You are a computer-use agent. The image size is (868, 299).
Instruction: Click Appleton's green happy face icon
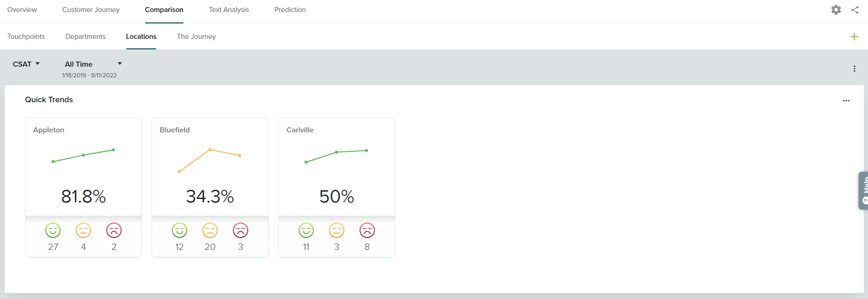(x=53, y=230)
